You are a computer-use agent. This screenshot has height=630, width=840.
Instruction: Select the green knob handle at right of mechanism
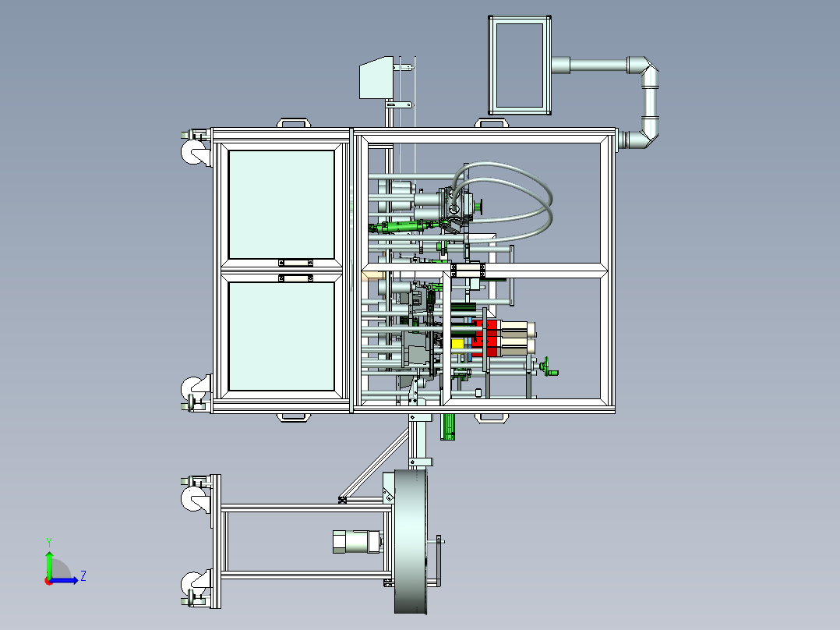click(548, 366)
